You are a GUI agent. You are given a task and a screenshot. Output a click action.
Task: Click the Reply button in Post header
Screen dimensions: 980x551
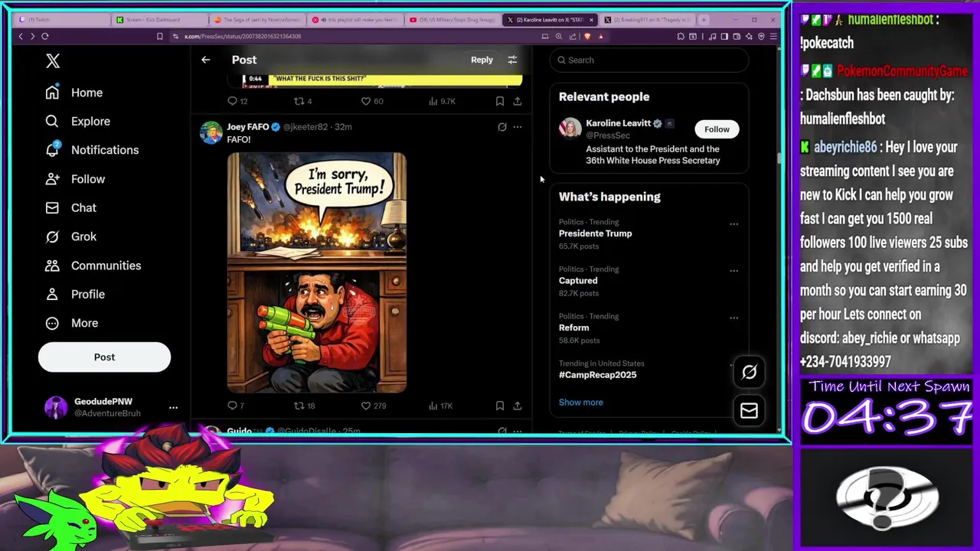(482, 60)
